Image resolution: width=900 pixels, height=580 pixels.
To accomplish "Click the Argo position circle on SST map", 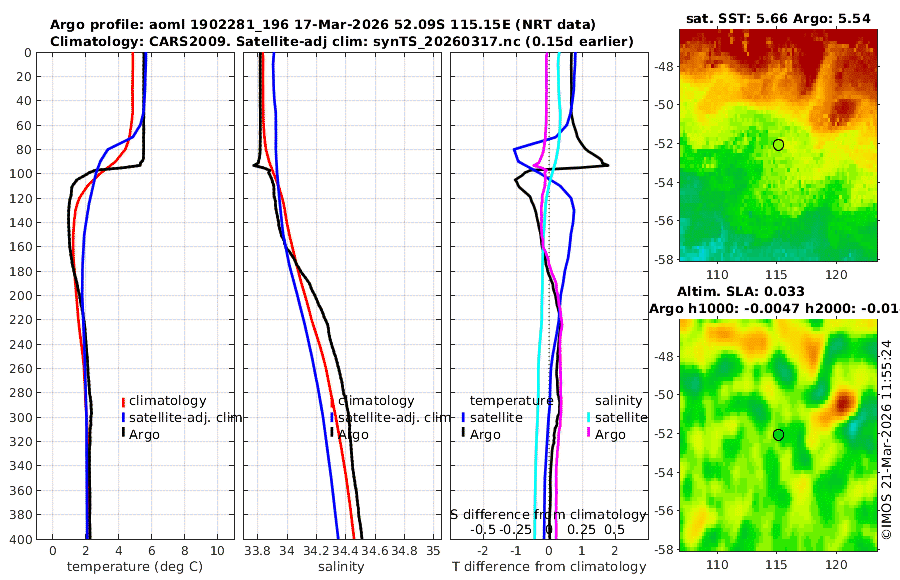I will tap(778, 145).
